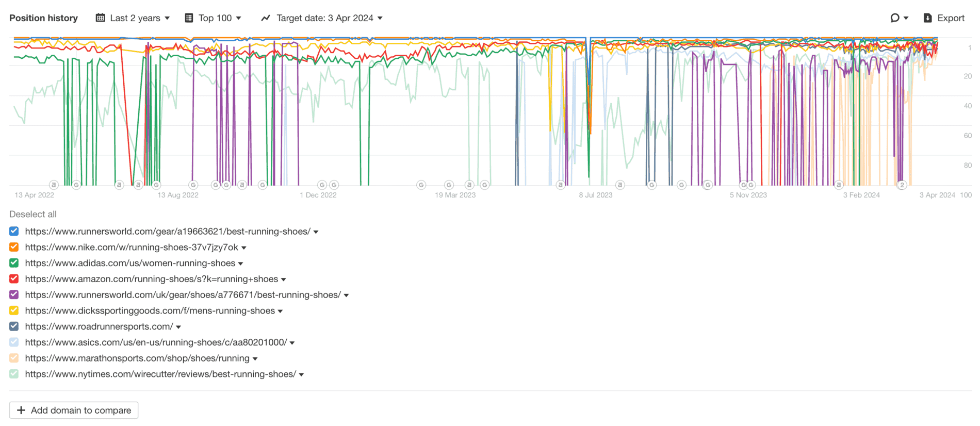The image size is (980, 426).
Task: Toggle the nike.com running-shoes orange checkbox
Action: [x=14, y=248]
